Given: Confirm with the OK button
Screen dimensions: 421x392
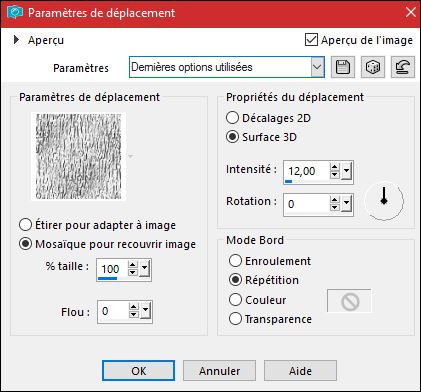Looking at the screenshot, I should point(138,371).
